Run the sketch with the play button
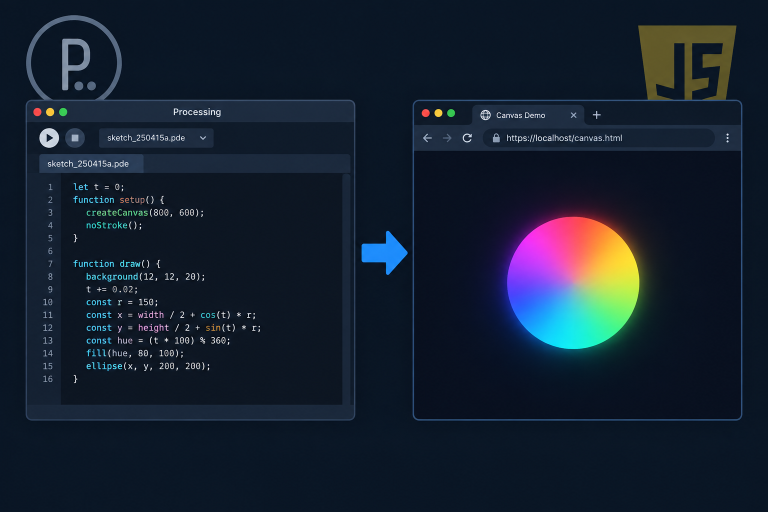This screenshot has width=768, height=512. (x=49, y=138)
